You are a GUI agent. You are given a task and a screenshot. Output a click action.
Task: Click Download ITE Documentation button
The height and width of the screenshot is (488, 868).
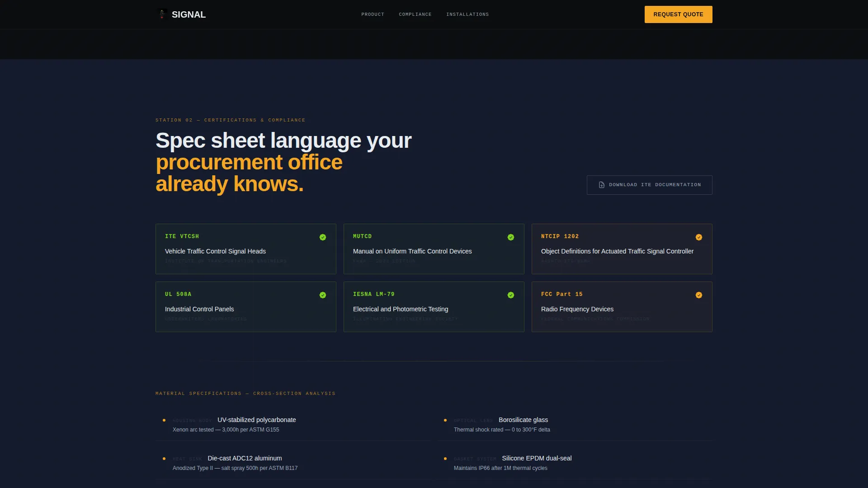(x=649, y=185)
